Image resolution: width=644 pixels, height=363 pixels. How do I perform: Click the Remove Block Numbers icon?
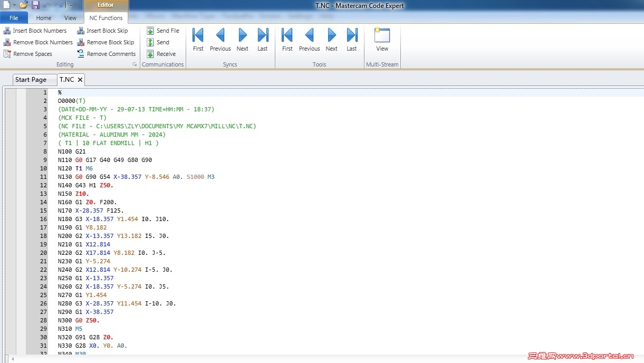tap(7, 42)
